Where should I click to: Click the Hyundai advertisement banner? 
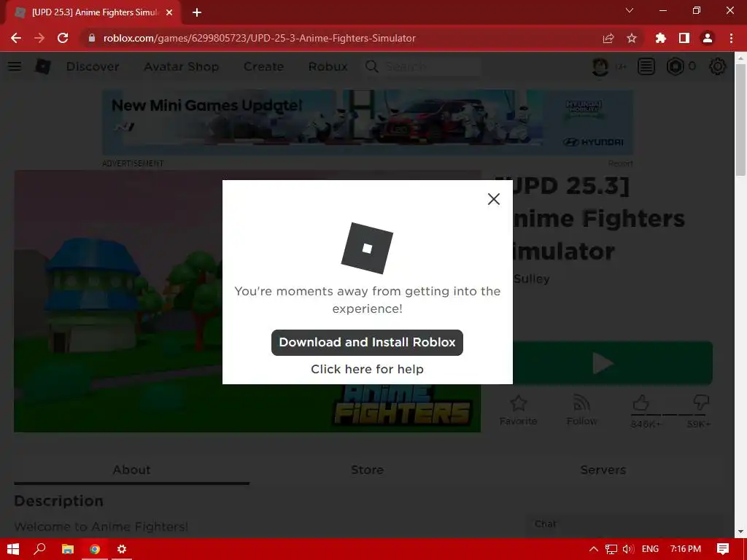(x=368, y=122)
